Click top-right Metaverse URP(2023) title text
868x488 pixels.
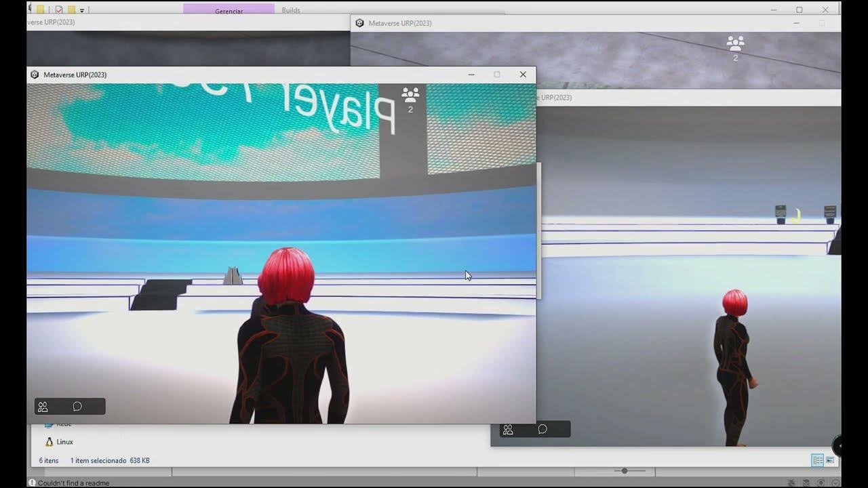[x=400, y=23]
